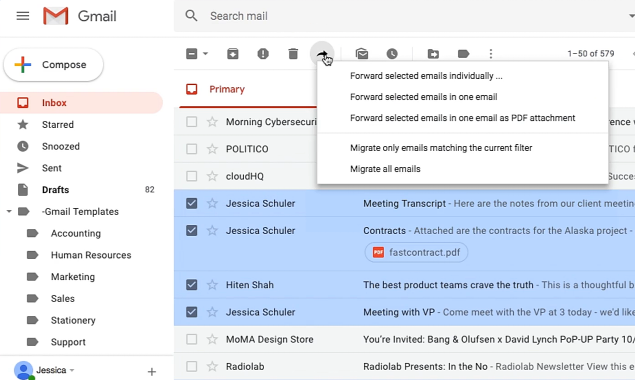Collapse the Gmail Templates label tree
The width and height of the screenshot is (635, 380).
[x=9, y=211]
